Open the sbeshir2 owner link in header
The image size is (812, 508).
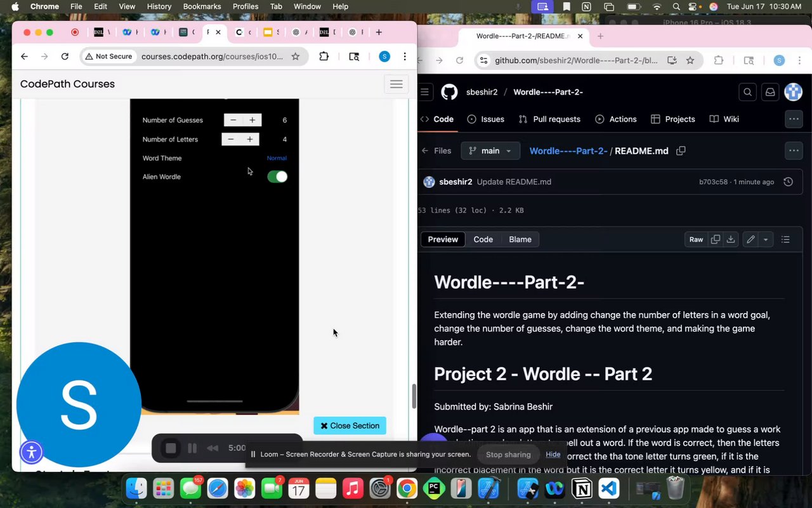[482, 92]
